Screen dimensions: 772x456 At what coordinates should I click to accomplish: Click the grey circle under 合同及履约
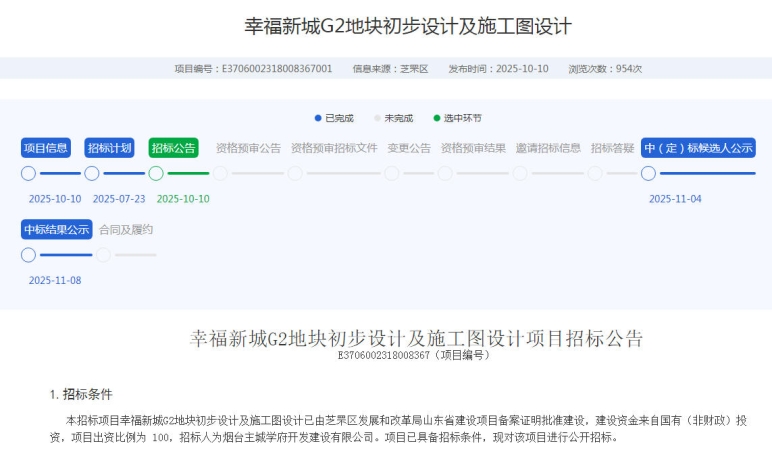(104, 255)
